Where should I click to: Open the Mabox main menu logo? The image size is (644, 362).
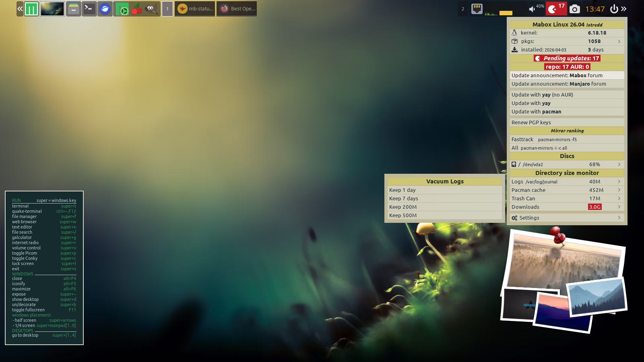tap(31, 9)
